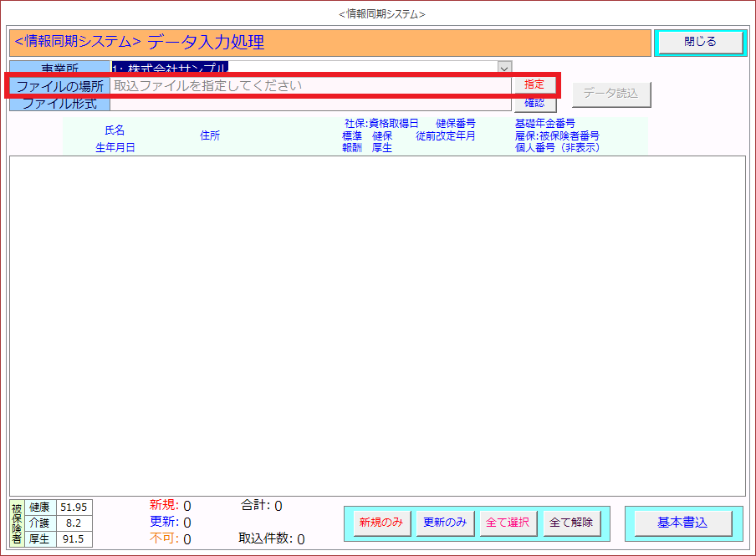Click the 個人番号(非表示) column header
The height and width of the screenshot is (556, 756).
557,148
